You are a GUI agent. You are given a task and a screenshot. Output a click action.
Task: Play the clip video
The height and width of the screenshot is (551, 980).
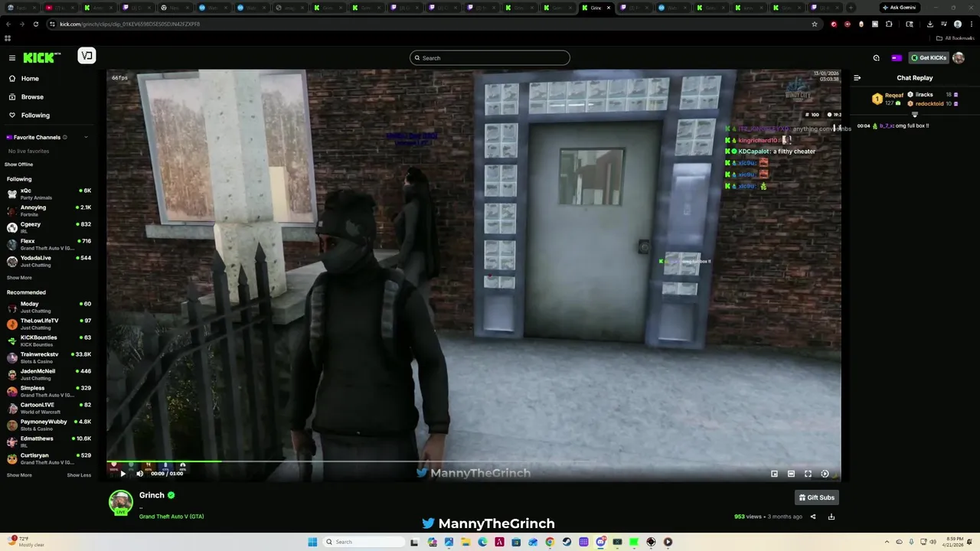pos(122,474)
